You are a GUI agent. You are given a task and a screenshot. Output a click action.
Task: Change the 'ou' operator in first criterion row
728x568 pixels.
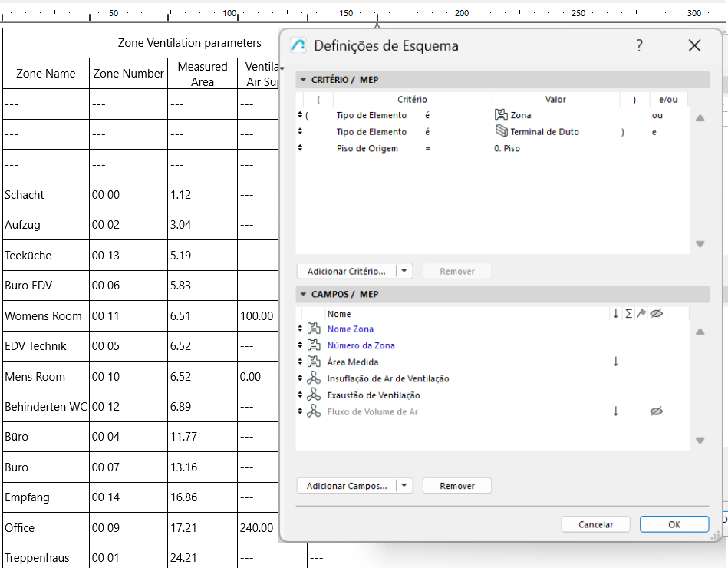pos(657,116)
